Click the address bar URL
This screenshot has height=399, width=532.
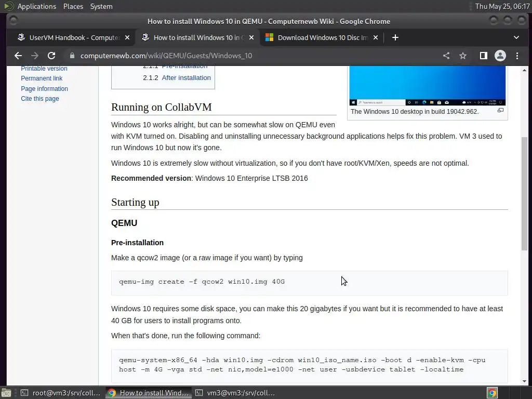(166, 56)
